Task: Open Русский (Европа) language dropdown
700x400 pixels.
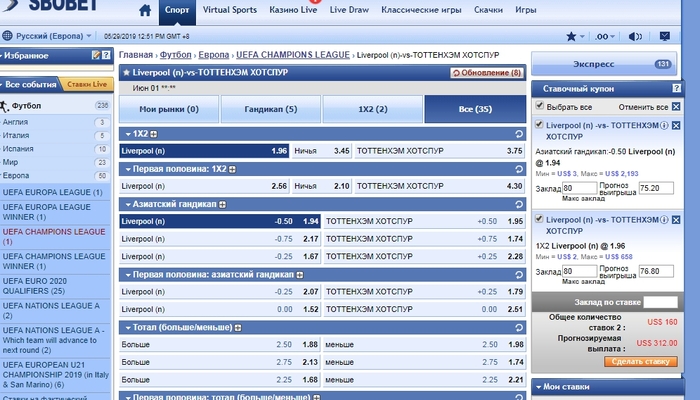Action: coord(54,36)
